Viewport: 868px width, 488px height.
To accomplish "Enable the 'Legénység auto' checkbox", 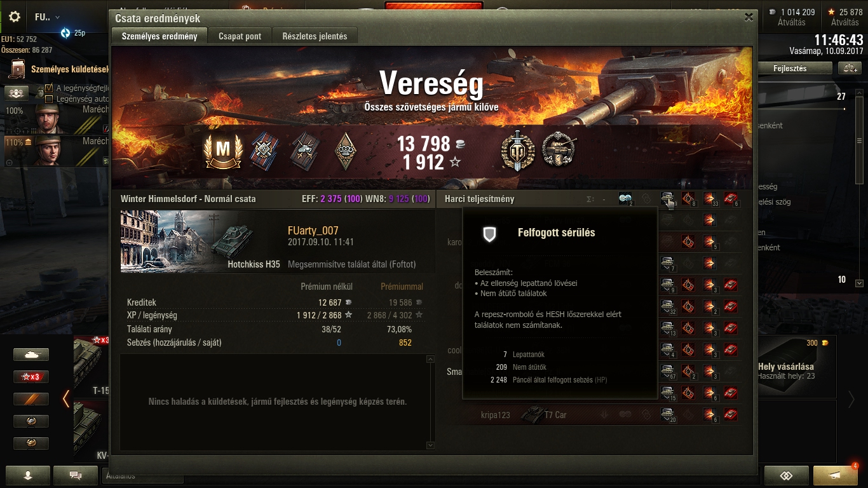I will tap(49, 98).
